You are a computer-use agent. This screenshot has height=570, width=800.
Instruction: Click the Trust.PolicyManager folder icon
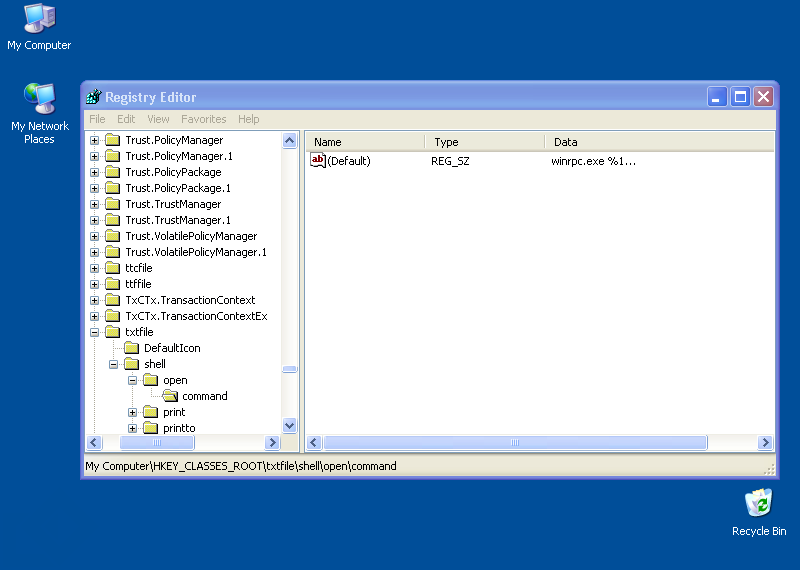(x=112, y=140)
